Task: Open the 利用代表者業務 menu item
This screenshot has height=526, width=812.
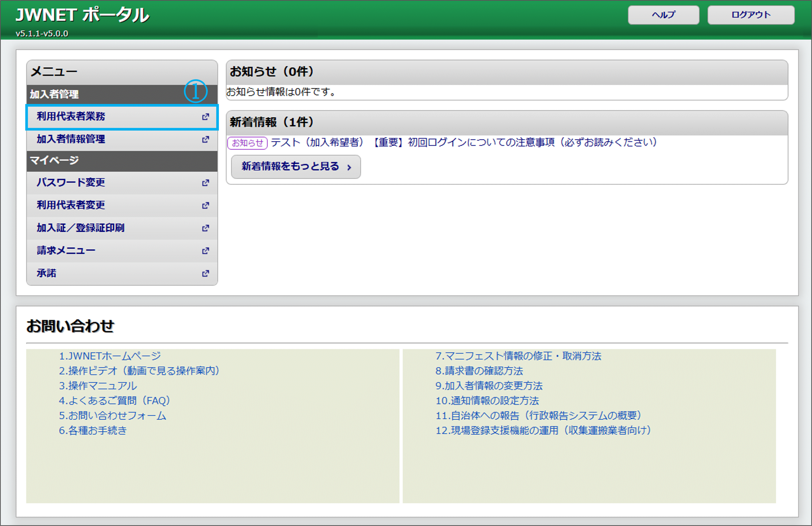Action: click(x=71, y=117)
